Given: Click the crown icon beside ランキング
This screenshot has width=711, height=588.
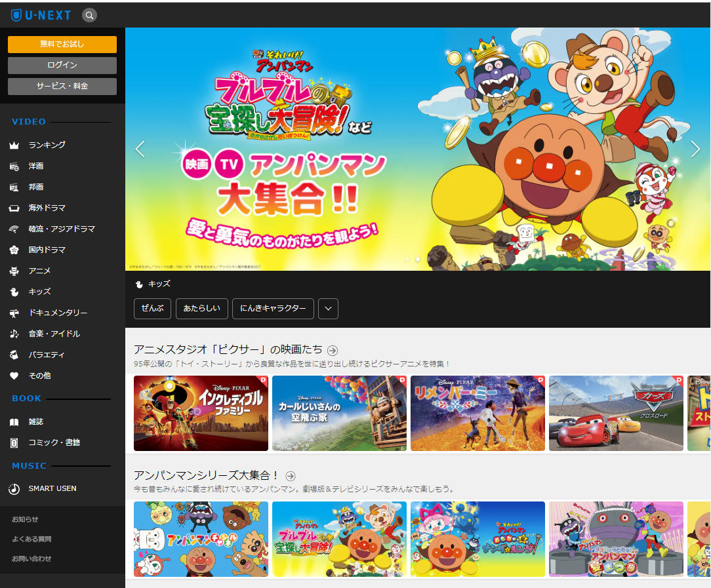Looking at the screenshot, I should tap(14, 146).
